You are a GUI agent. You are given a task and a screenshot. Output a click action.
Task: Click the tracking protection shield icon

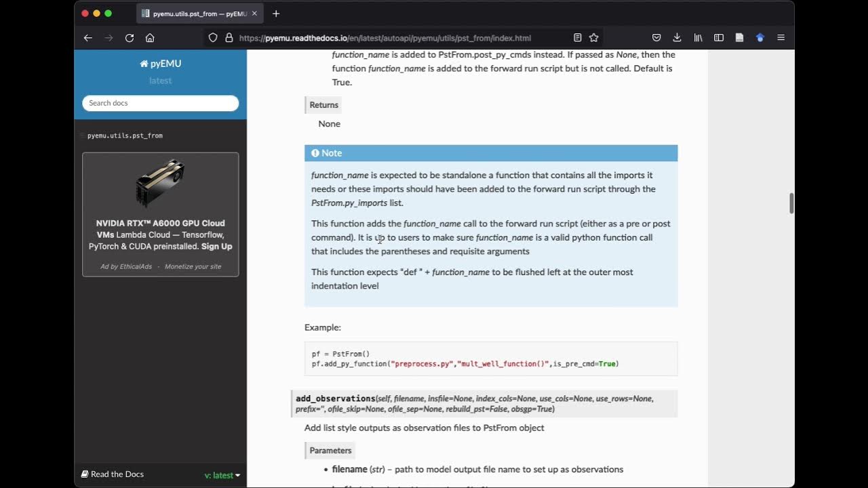(213, 38)
